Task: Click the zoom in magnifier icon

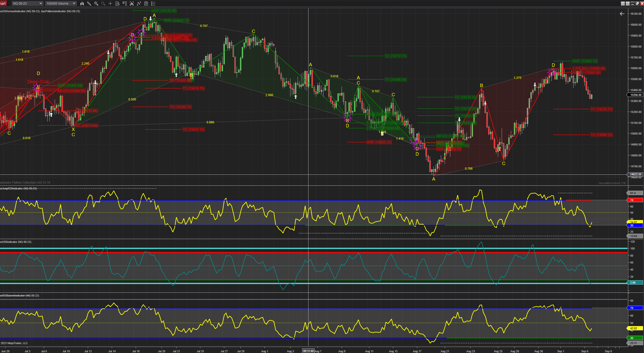Action: (x=96, y=4)
